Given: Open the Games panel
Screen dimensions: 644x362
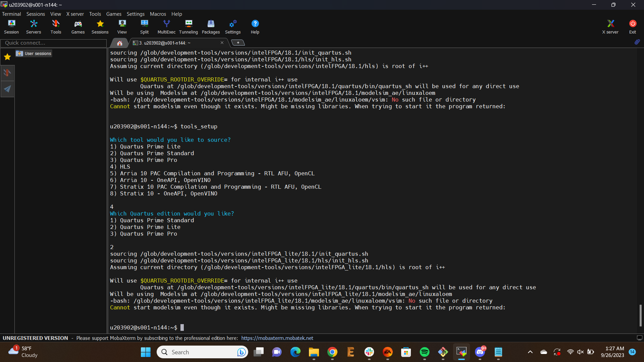Looking at the screenshot, I should point(78,26).
